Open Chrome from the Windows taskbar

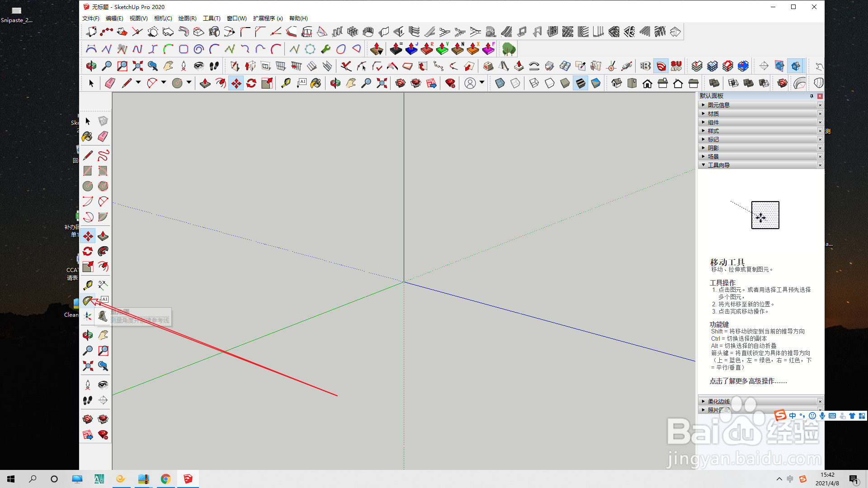tap(165, 479)
